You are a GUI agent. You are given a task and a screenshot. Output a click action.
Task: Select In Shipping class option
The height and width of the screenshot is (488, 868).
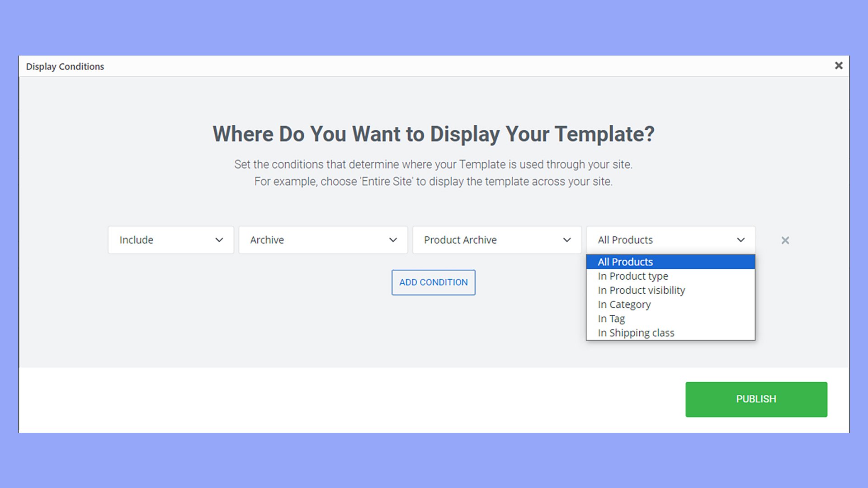click(x=636, y=333)
